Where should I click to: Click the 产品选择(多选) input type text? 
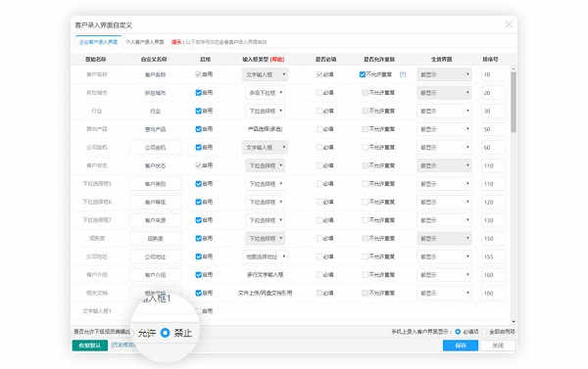click(x=266, y=129)
